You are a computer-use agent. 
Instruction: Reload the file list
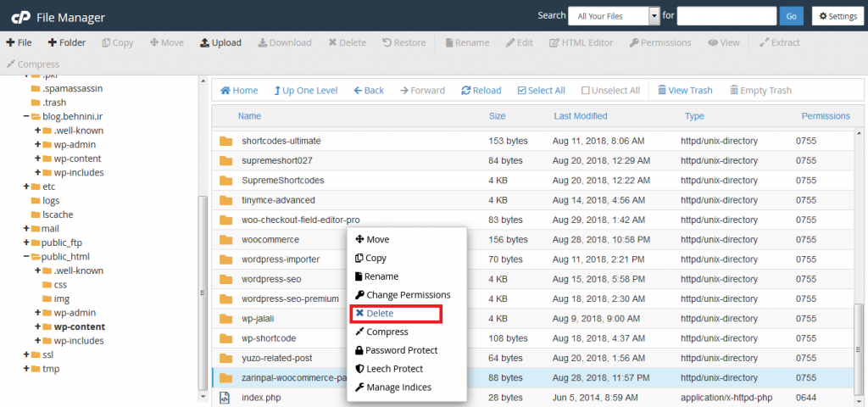tap(481, 90)
